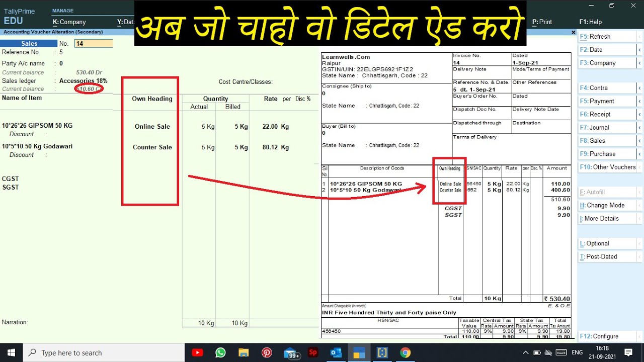Click F2: Date button
This screenshot has height=362, width=644.
(607, 50)
